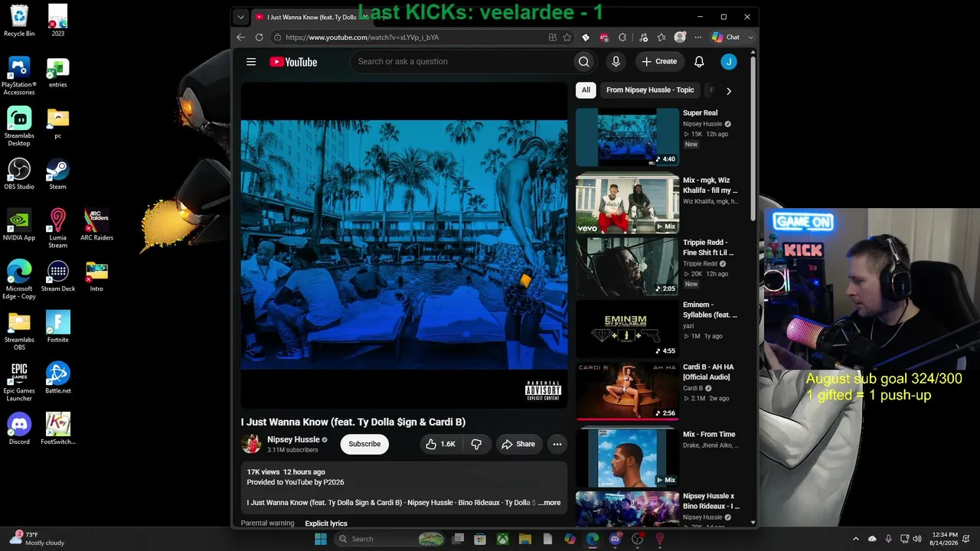Open YouTube notifications bell
The width and height of the screenshot is (980, 551).
[x=699, y=62]
